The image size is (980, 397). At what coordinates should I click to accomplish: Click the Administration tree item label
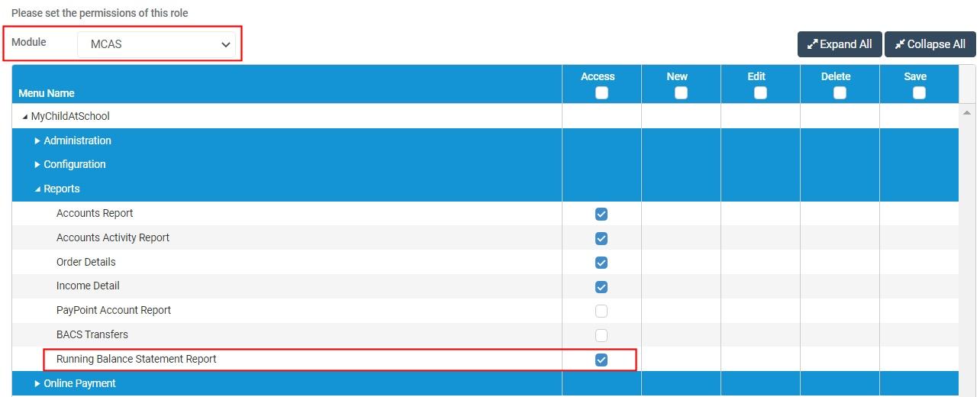(x=77, y=140)
